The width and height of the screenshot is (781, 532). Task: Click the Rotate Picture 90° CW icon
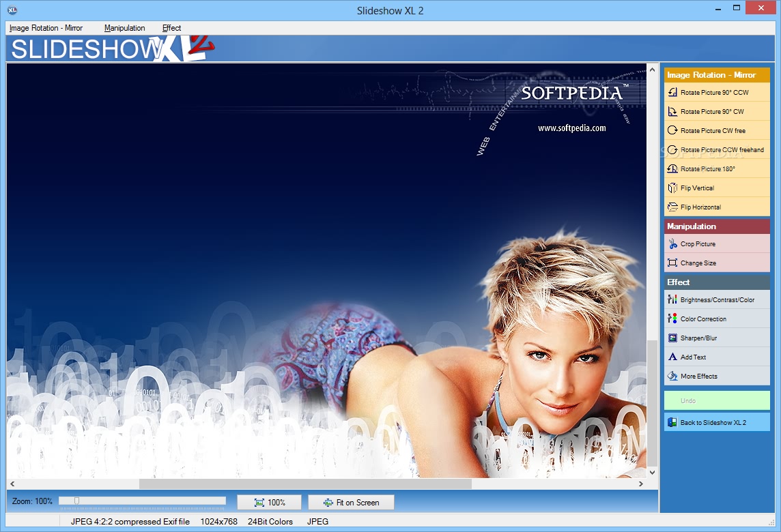click(672, 111)
